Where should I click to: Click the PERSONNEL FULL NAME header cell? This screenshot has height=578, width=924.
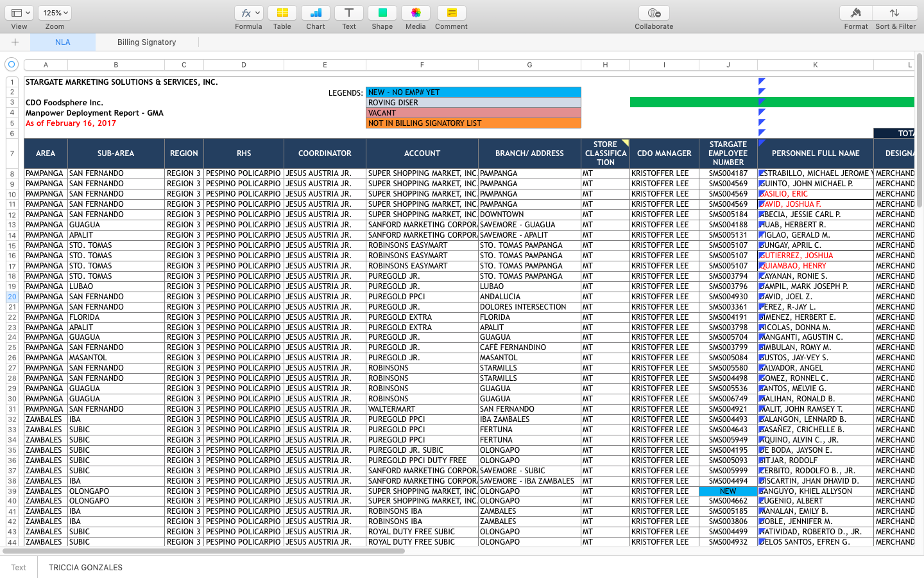pos(816,153)
